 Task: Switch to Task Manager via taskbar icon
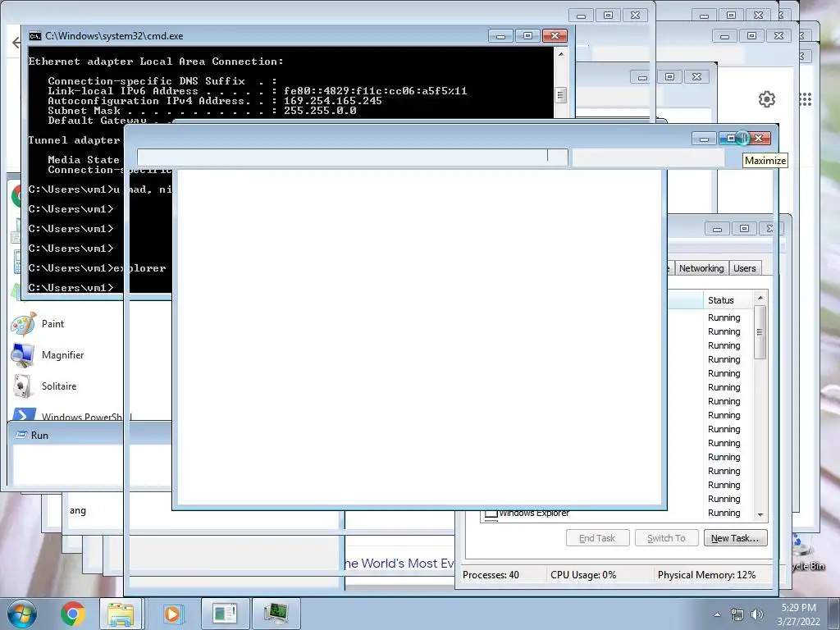coord(276,614)
